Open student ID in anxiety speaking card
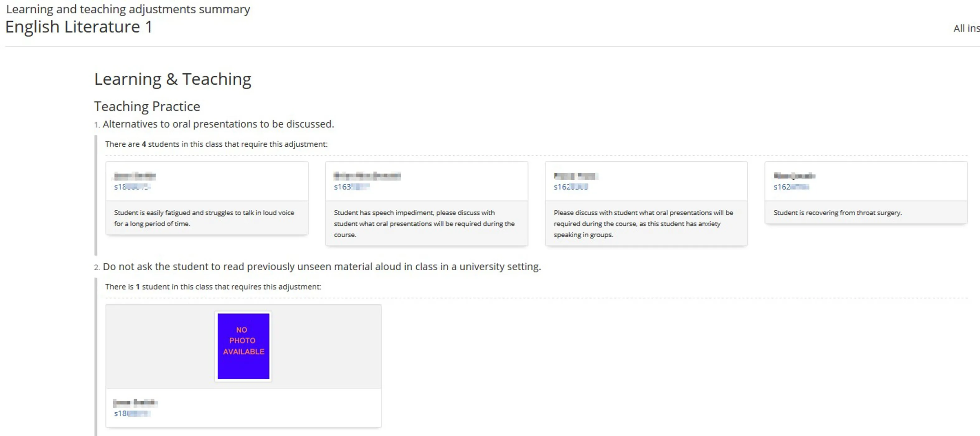980x436 pixels. pyautogui.click(x=570, y=187)
